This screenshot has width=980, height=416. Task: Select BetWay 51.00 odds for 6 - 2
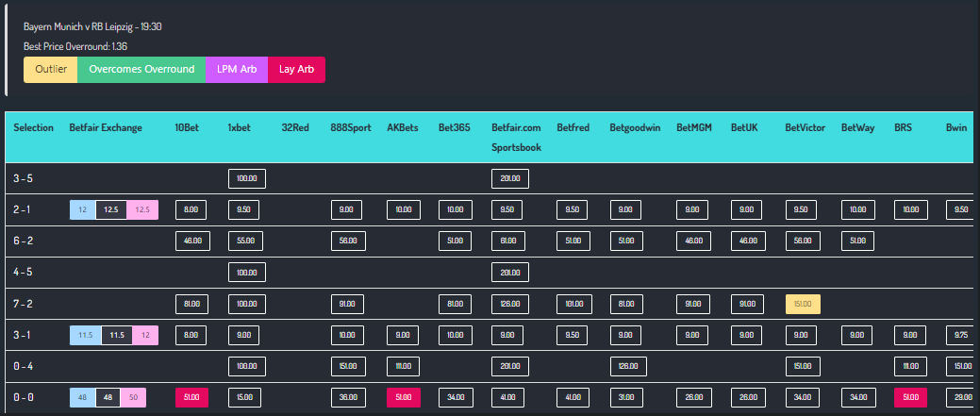857,241
